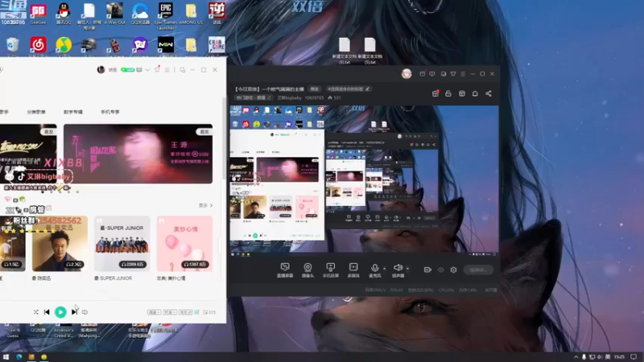Click the live preview in streaming tool
Screen dimensions: 644x362
click(365, 179)
